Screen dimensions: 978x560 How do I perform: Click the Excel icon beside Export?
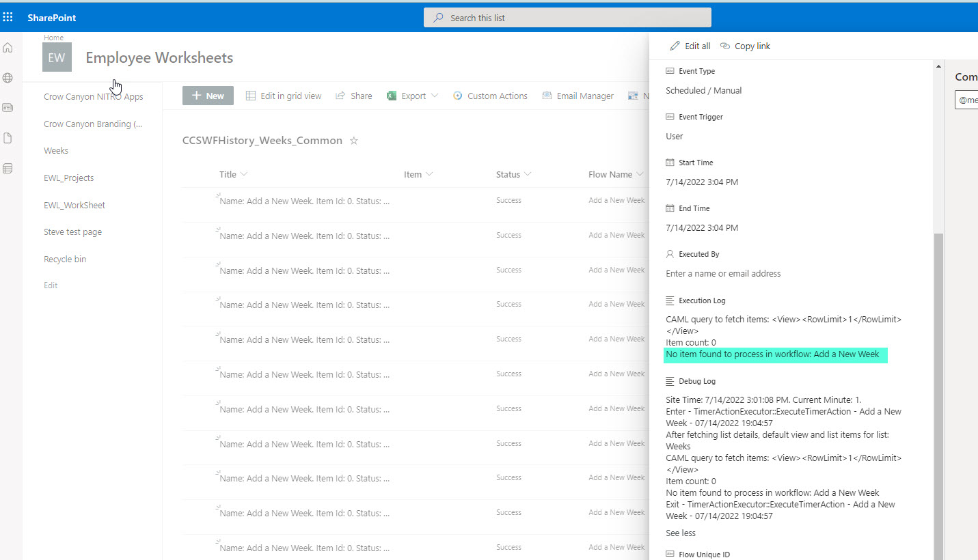pyautogui.click(x=392, y=96)
